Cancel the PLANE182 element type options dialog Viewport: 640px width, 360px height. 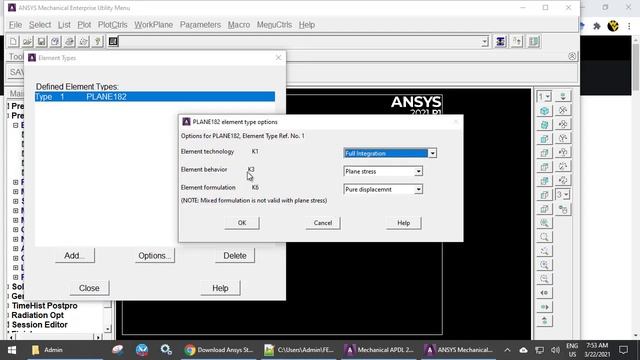(322, 223)
